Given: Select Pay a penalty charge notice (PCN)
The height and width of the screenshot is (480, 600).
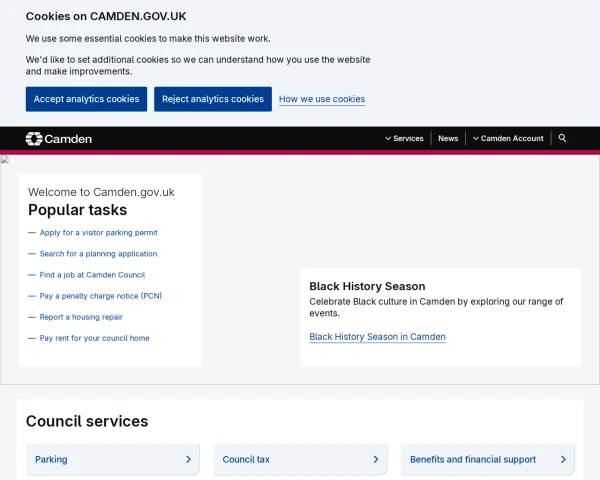Looking at the screenshot, I should coord(100,296).
